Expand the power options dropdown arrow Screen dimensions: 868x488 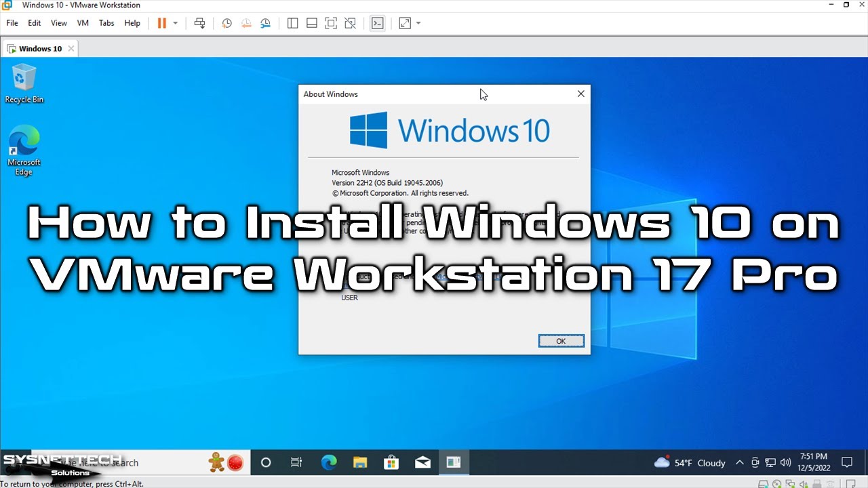(175, 23)
